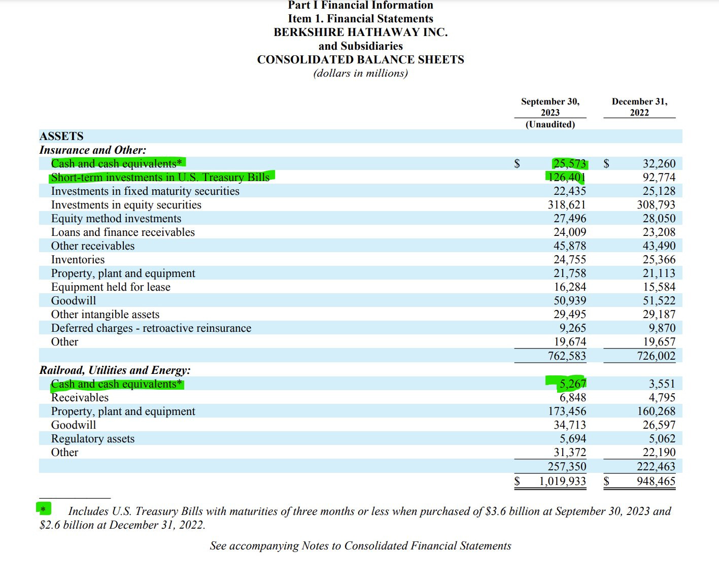This screenshot has width=719, height=588.
Task: Click 'Railroad, Utilities and Energy:' subheading
Action: pos(115,370)
